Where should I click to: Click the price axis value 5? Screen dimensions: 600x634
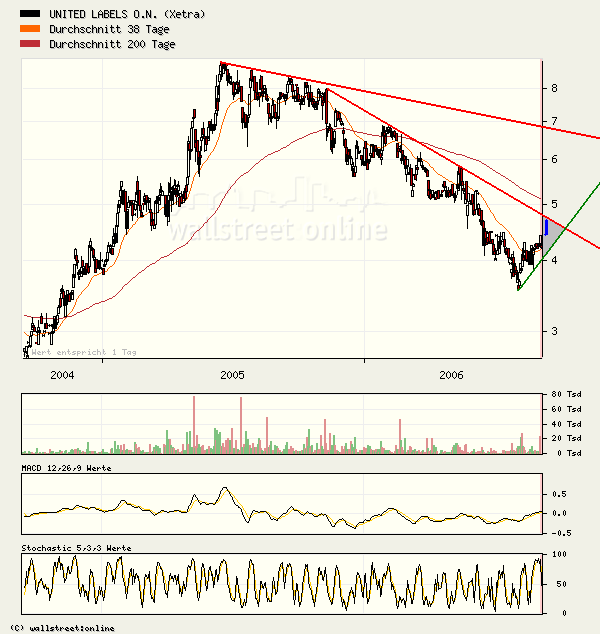pyautogui.click(x=554, y=204)
